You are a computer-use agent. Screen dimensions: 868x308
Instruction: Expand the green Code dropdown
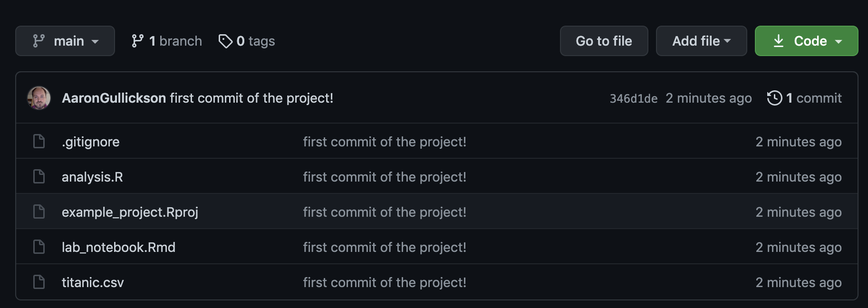pos(806,41)
